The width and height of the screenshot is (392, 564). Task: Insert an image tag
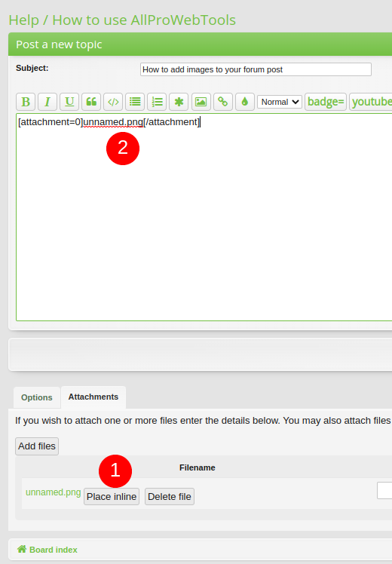point(201,102)
